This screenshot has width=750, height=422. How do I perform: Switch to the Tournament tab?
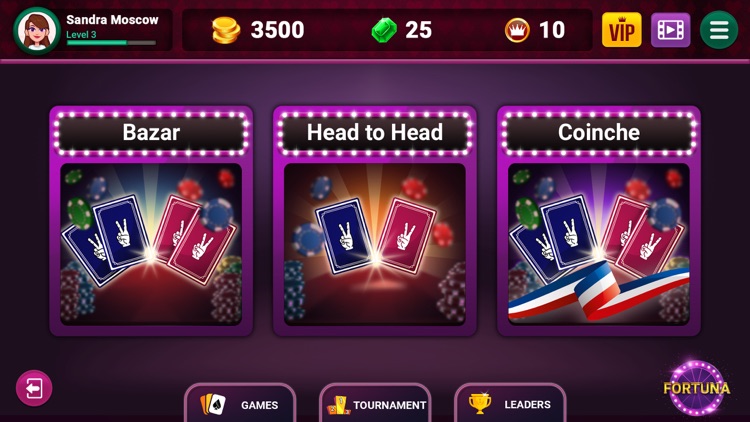pyautogui.click(x=375, y=404)
